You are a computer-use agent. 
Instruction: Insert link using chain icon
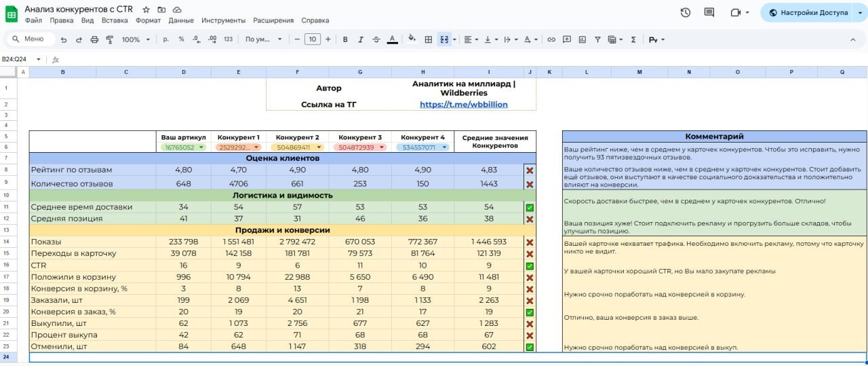(x=551, y=39)
